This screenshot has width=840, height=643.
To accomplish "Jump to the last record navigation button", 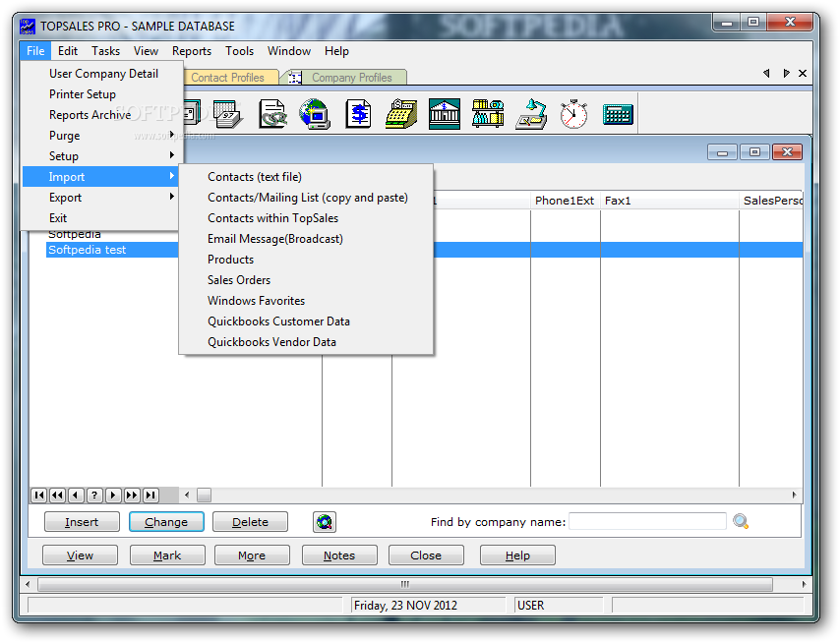I will point(150,496).
